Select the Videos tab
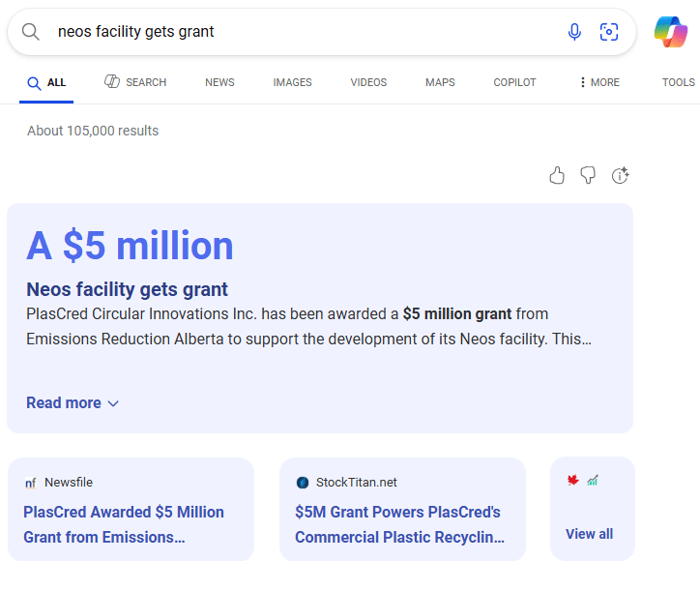 [x=368, y=82]
